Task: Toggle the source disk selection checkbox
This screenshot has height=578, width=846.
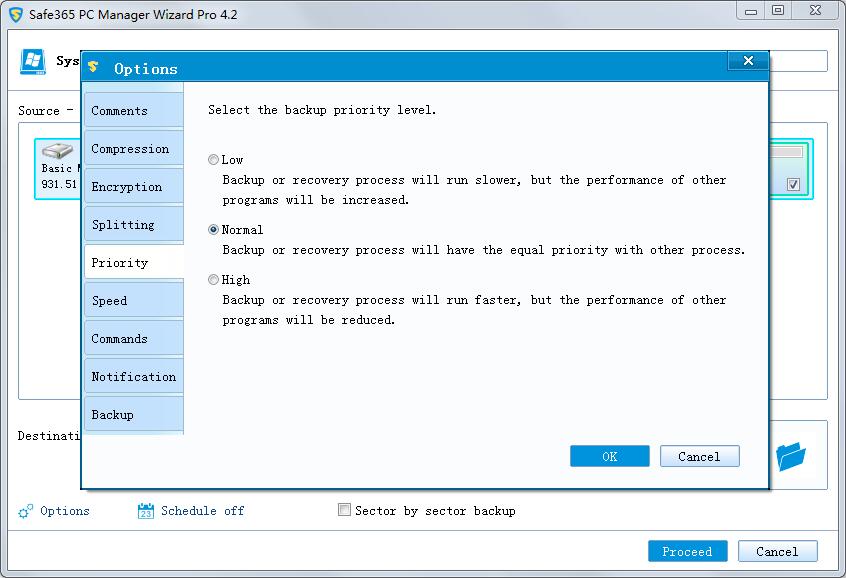Action: (793, 185)
